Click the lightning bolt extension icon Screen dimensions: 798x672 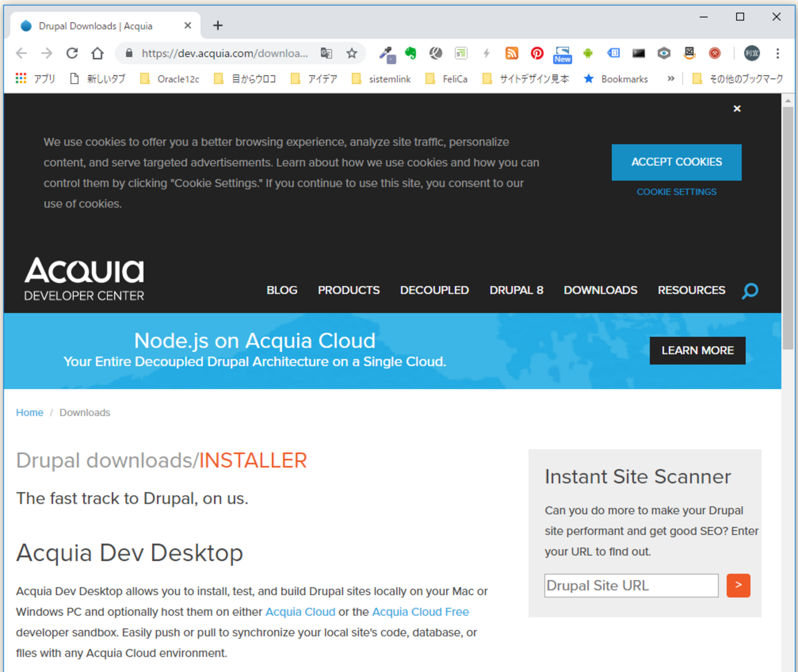click(486, 53)
